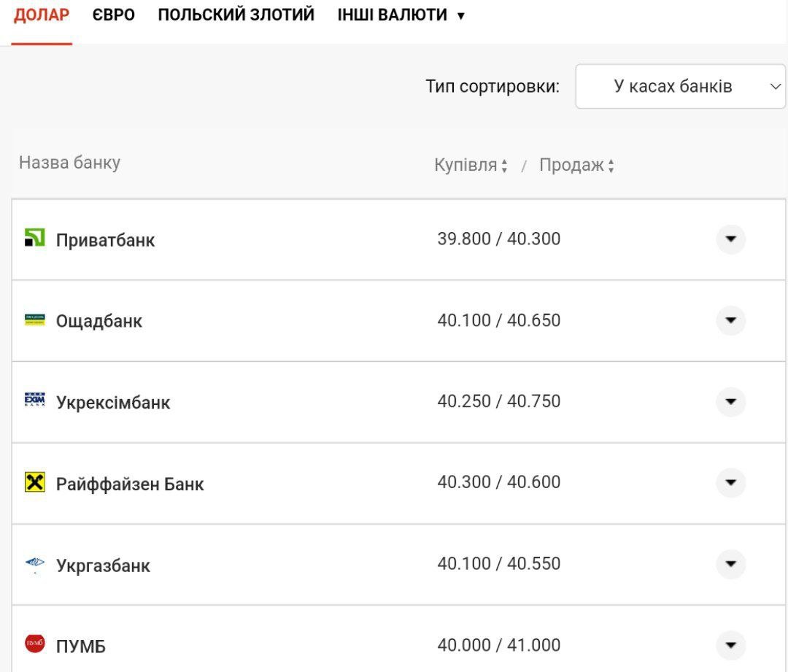788x672 pixels.
Task: Expand Приватбанк row details
Action: pos(730,239)
